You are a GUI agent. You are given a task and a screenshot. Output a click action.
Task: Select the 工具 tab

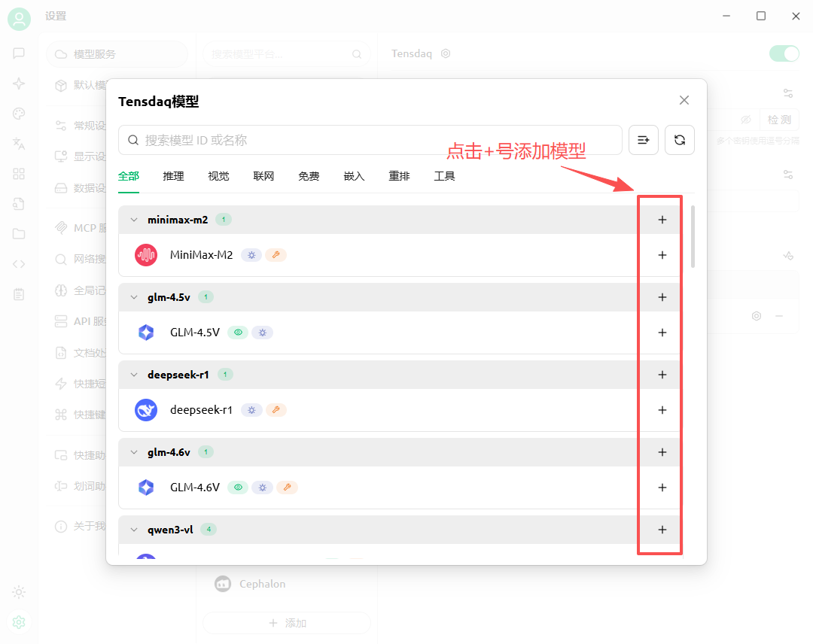pyautogui.click(x=444, y=176)
